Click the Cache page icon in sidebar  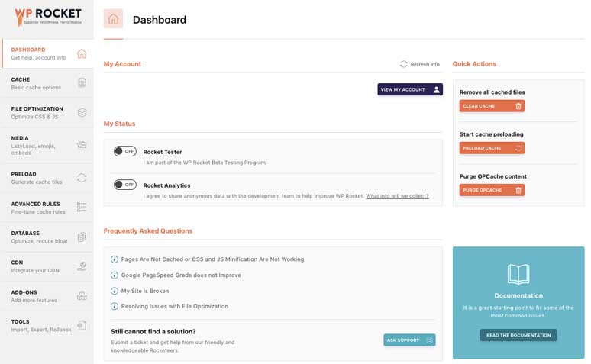tap(82, 82)
